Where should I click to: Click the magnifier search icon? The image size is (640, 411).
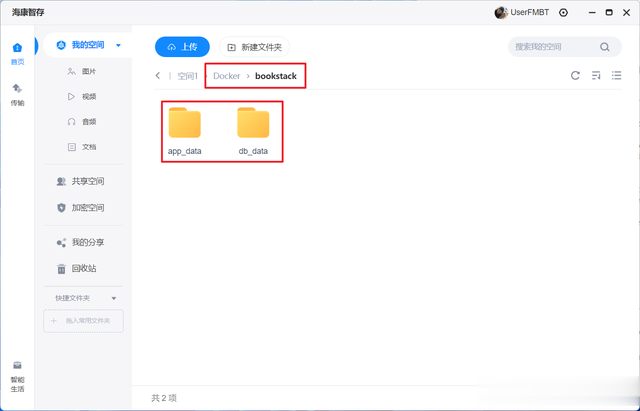[x=605, y=47]
